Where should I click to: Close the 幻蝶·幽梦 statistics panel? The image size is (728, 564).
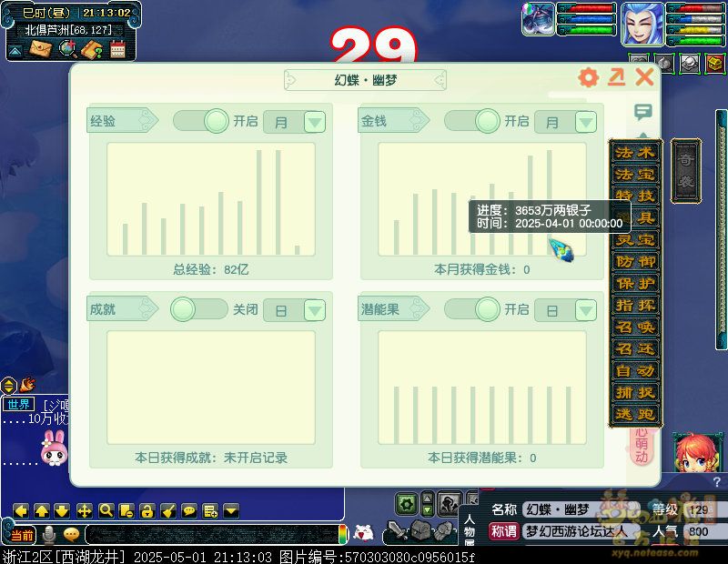coord(645,77)
